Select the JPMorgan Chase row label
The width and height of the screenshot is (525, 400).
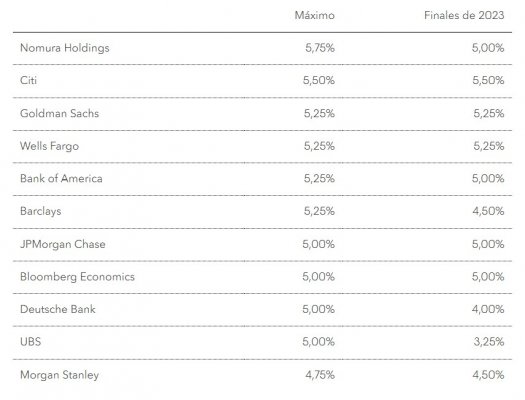tap(63, 244)
